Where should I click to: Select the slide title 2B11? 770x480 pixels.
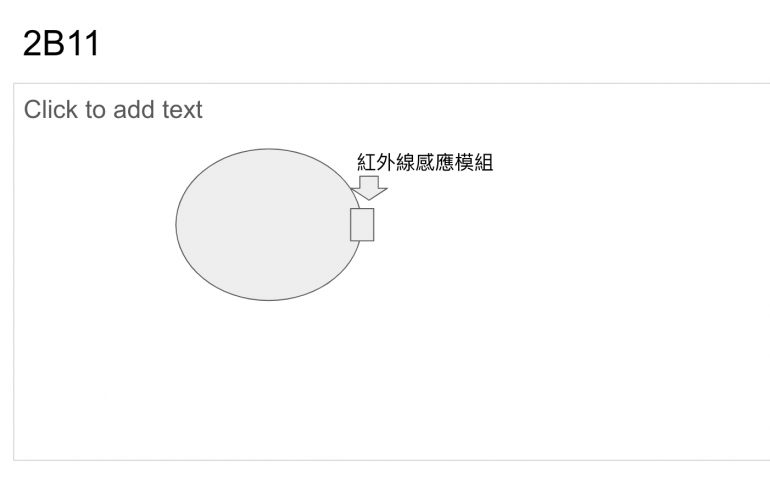[x=61, y=43]
